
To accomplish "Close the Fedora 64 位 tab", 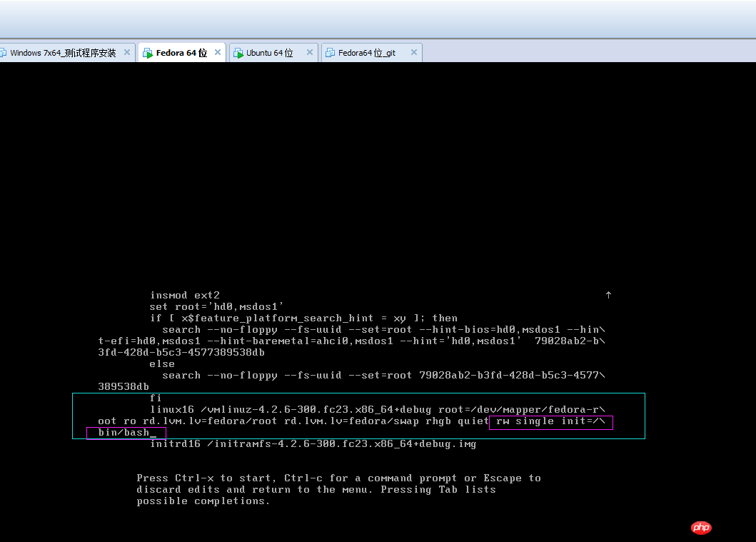I will pos(218,52).
